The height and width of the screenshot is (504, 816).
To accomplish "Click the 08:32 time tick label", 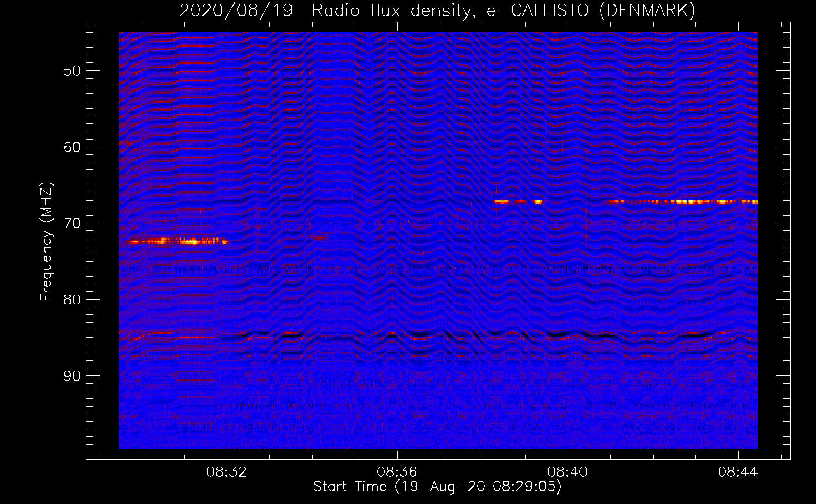I will pos(226,472).
